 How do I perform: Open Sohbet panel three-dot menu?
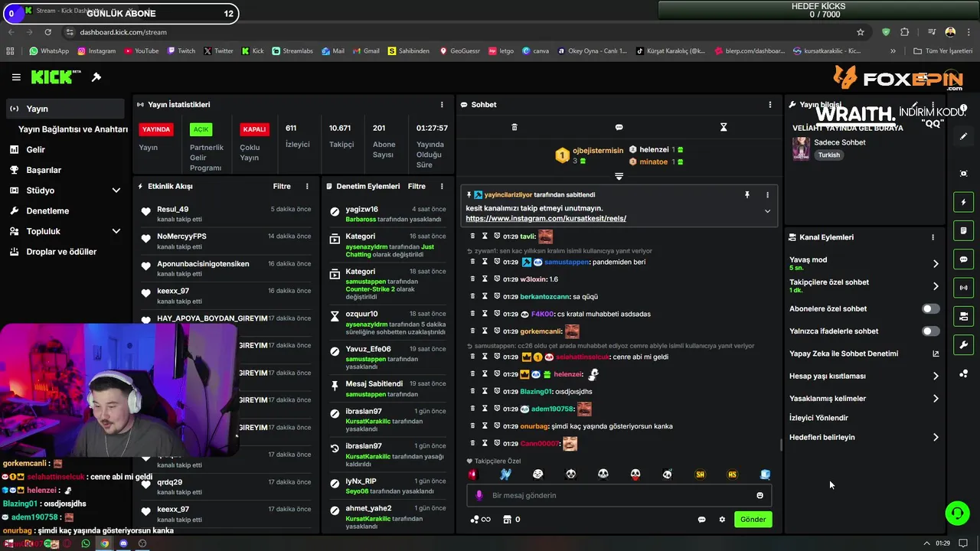tap(770, 105)
